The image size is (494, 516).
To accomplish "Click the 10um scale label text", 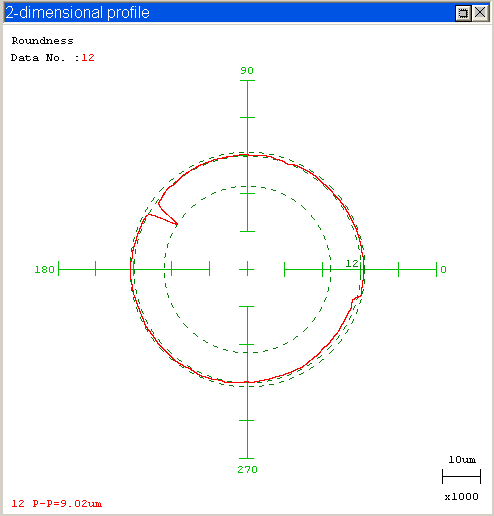I will click(462, 460).
